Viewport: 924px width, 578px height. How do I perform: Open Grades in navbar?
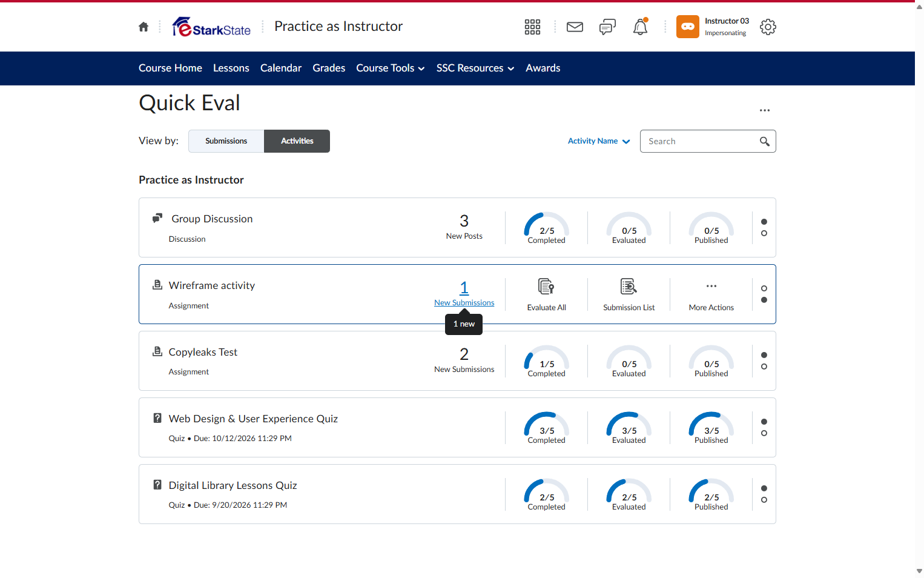(329, 68)
